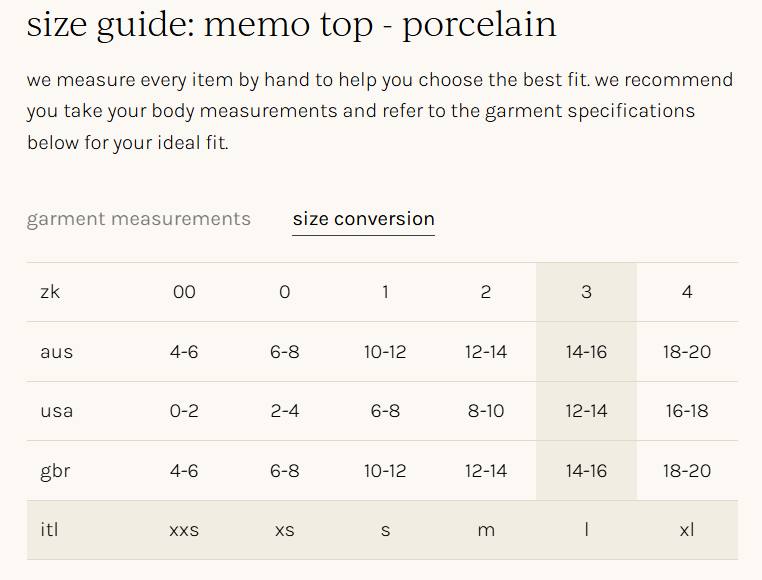This screenshot has width=762, height=580.
Task: Click the highlighted gbr 14-16 cell
Action: click(586, 471)
